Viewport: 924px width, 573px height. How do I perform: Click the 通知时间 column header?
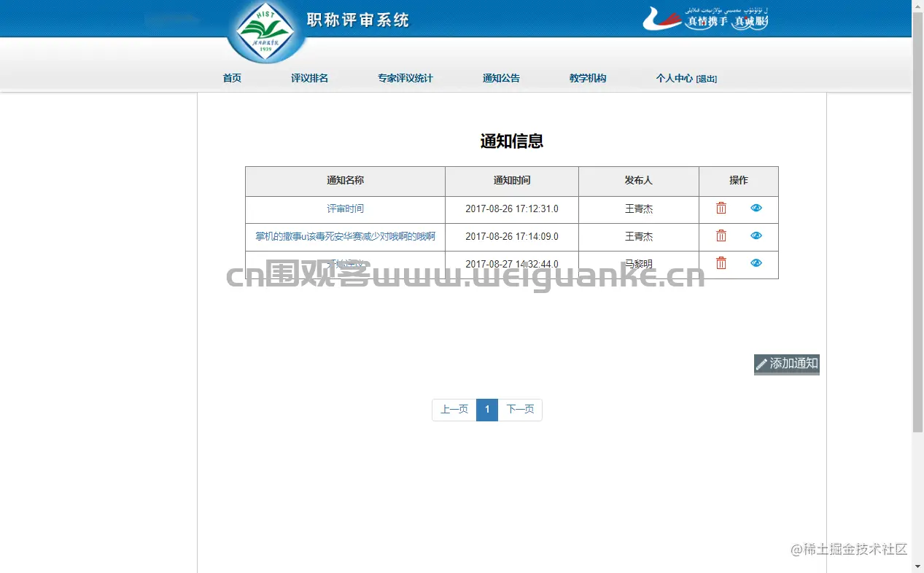pyautogui.click(x=512, y=181)
